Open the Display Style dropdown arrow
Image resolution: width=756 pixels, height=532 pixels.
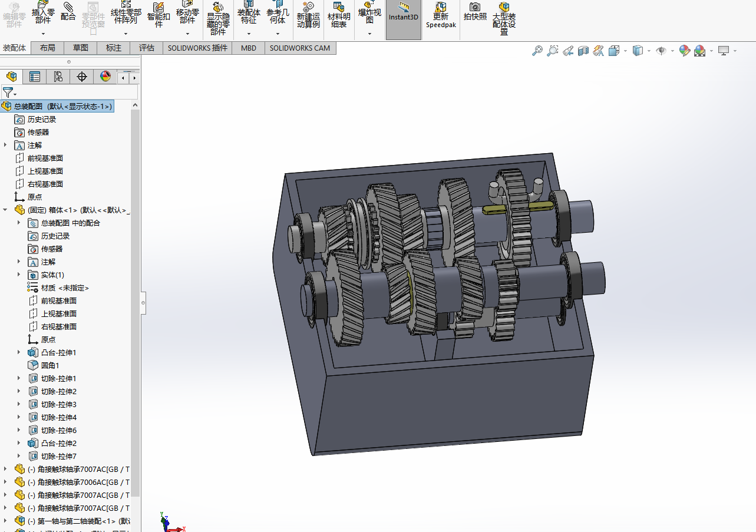pyautogui.click(x=649, y=51)
